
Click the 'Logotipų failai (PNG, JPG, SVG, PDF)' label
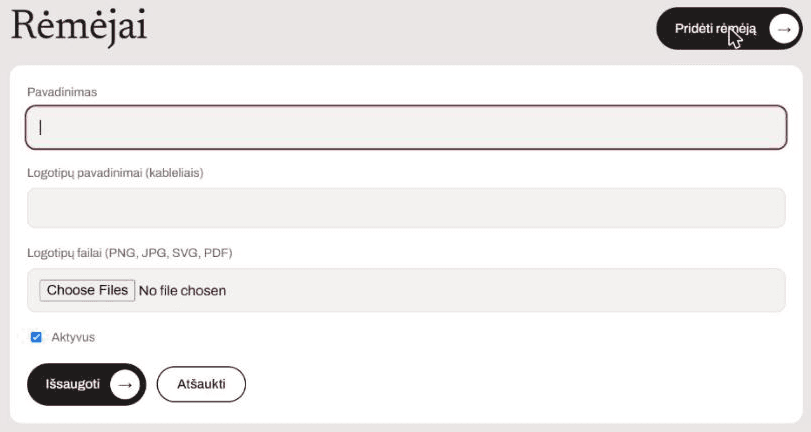tap(130, 253)
